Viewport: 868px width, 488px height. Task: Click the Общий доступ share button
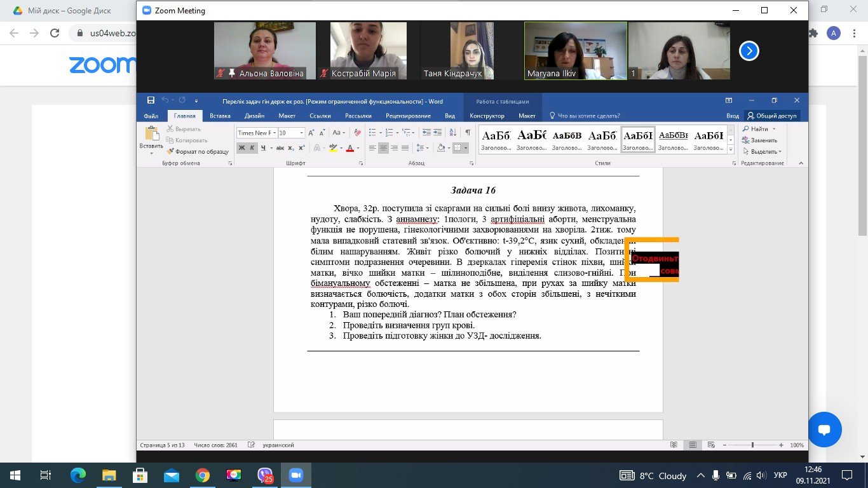772,116
